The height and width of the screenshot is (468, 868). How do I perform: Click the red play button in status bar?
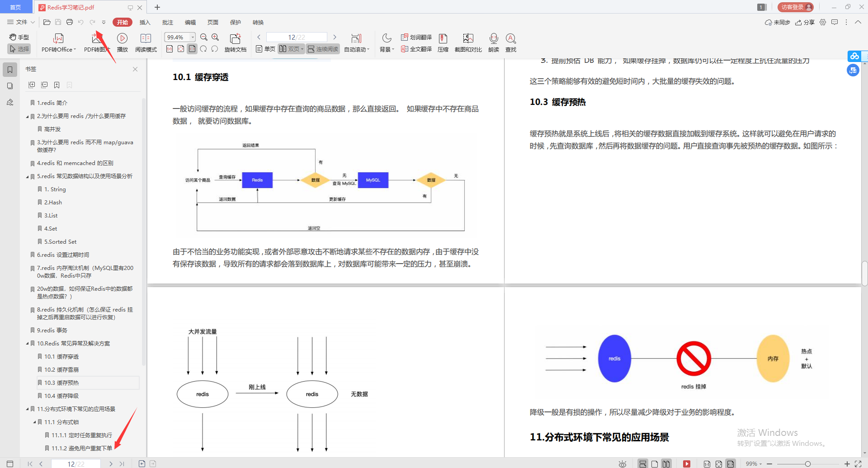point(687,464)
